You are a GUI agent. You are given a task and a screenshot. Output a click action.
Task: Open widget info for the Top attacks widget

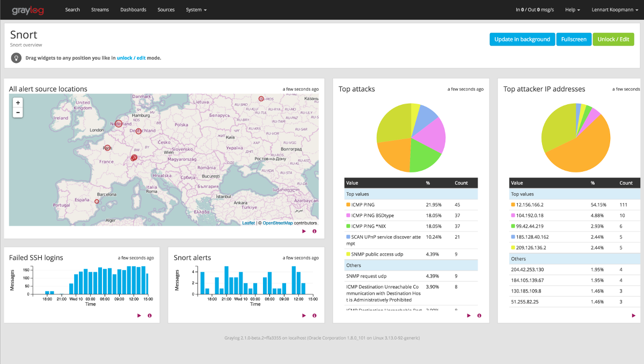pyautogui.click(x=479, y=316)
